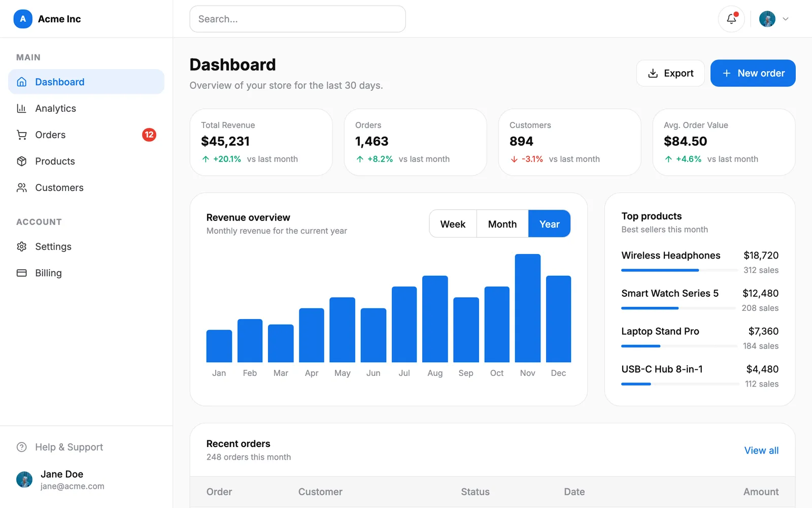Screen dimensions: 812x508
Task: Click the January revenue bar
Action: coord(219,346)
